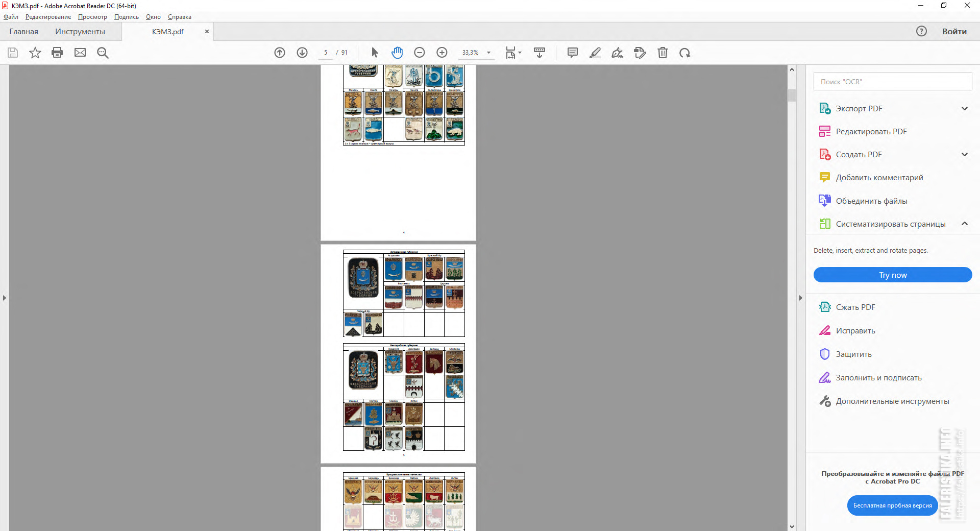Open the fit page options icon
980x531 pixels.
(x=513, y=53)
